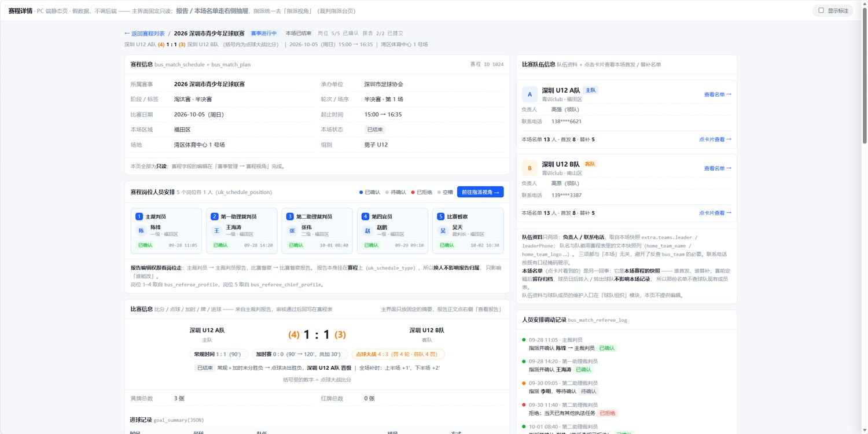Click the 已拒绝 tag in the 09-30 11:40 log
868x434 pixels.
[x=608, y=413]
